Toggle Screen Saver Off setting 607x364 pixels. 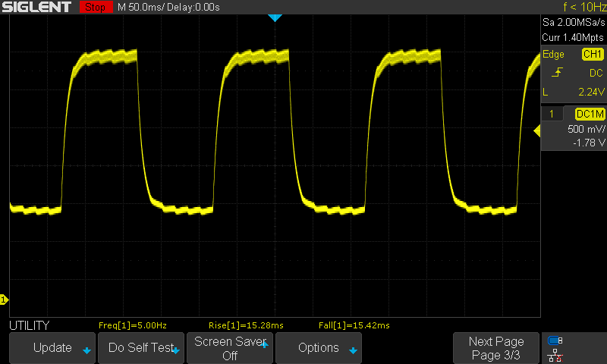click(x=230, y=348)
